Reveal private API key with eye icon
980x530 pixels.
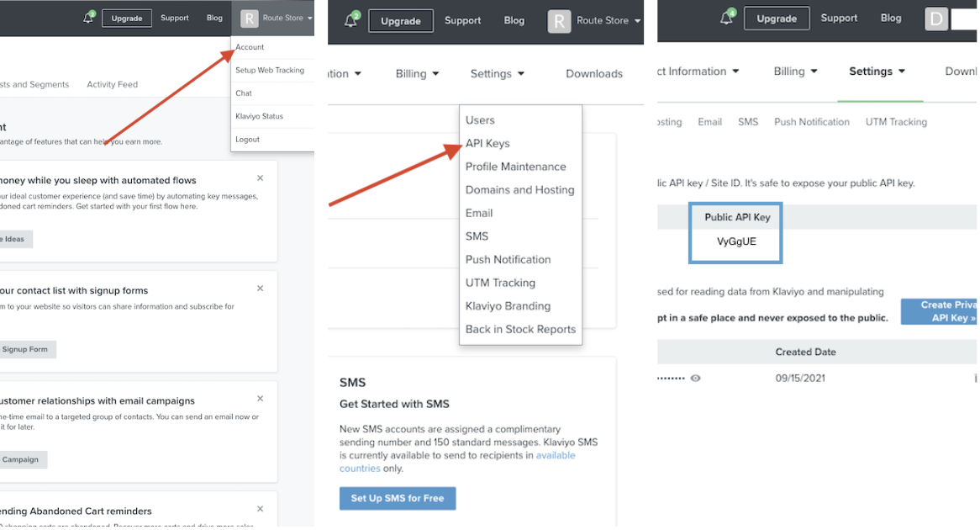(695, 378)
